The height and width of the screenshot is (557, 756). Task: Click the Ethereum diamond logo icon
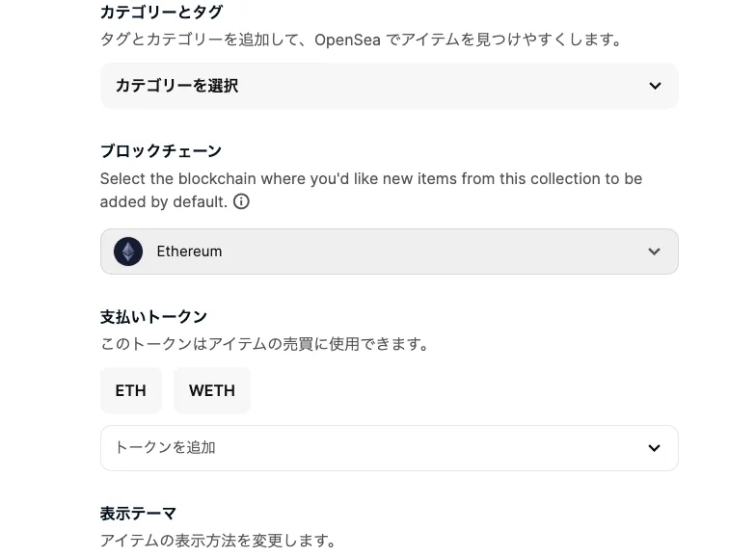[x=128, y=252]
